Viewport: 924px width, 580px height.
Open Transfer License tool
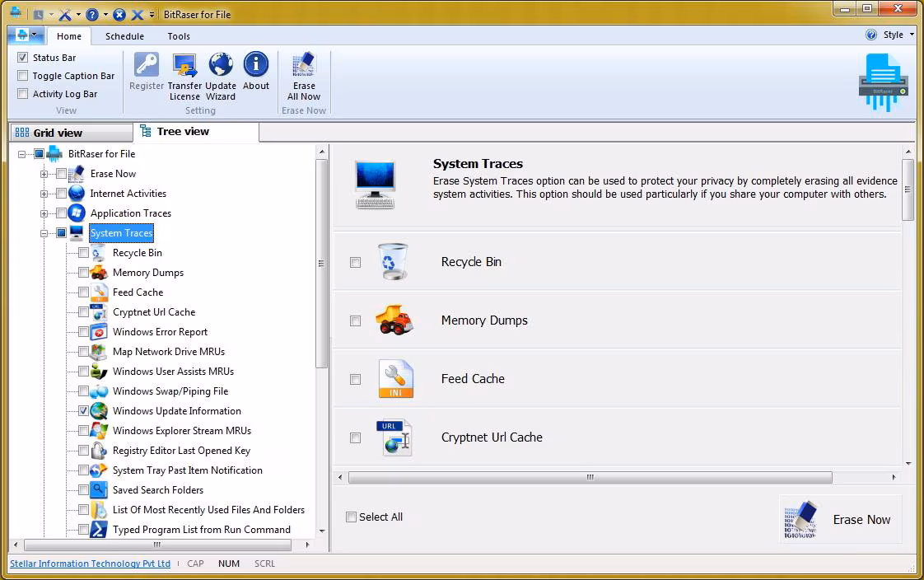point(184,77)
